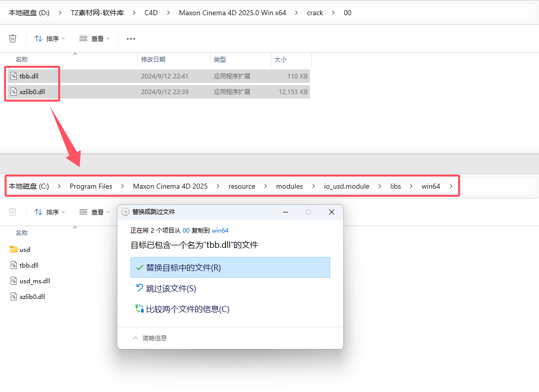This screenshot has height=392, width=539.
Task: Open the View (查看) menu in the bottom window
Action: 95,212
